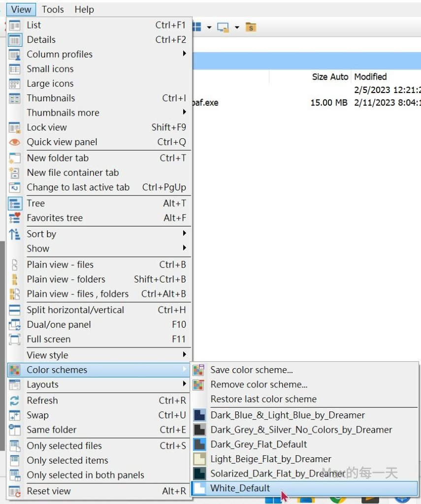The width and height of the screenshot is (421, 504).
Task: Click the Quick view panel eye icon
Action: [x=15, y=142]
